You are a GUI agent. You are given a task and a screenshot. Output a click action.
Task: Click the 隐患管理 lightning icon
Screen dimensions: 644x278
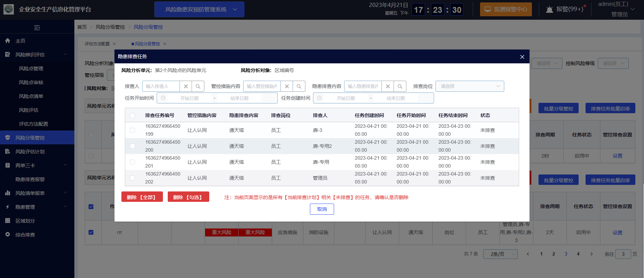8,207
